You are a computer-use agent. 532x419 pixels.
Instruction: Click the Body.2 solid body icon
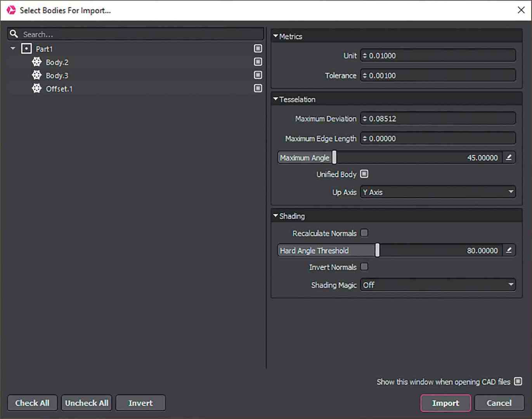36,62
